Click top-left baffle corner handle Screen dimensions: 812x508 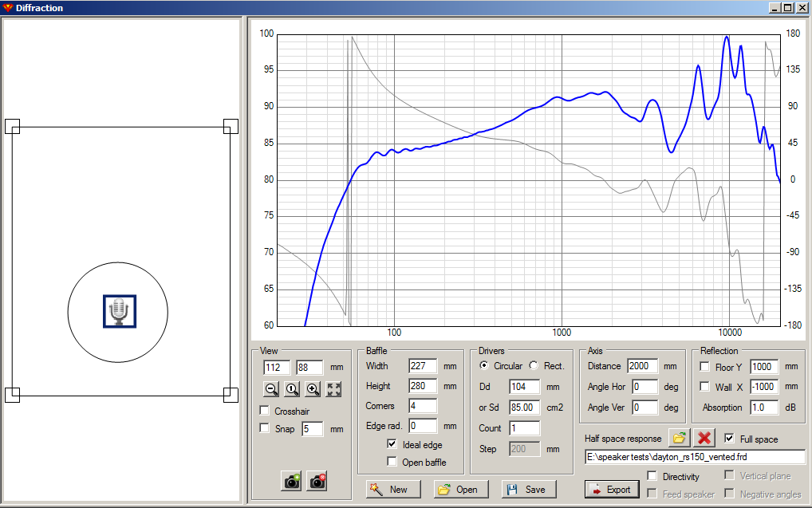(13, 126)
